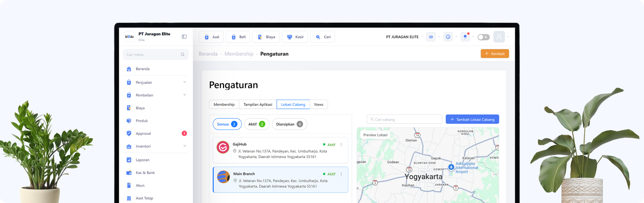Expand the Inventori menu chevron

point(184,146)
